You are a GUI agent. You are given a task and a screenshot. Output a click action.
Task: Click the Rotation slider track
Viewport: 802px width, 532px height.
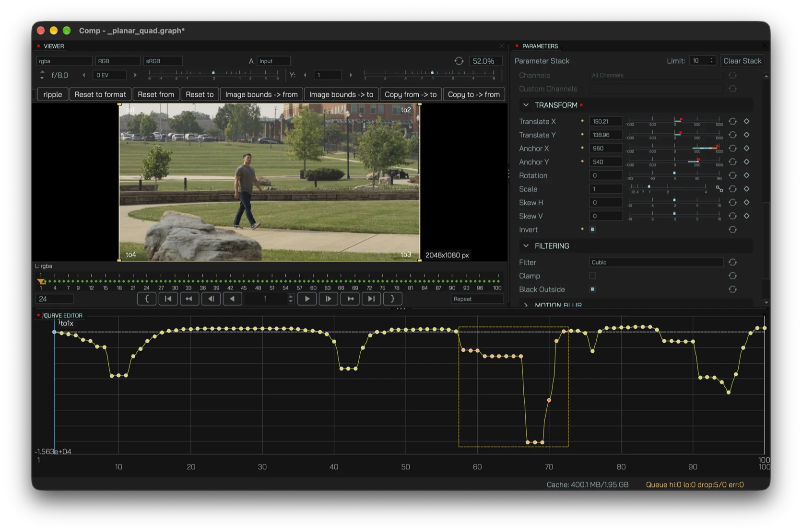(674, 174)
